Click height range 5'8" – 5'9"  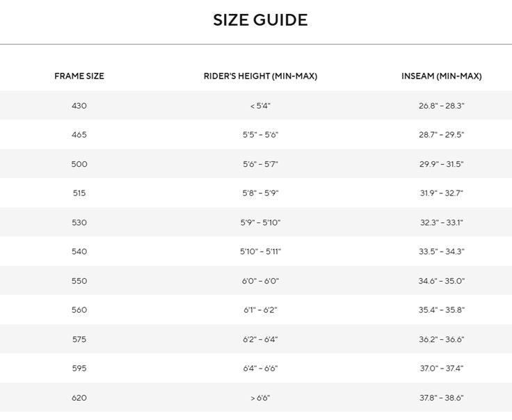(x=260, y=193)
